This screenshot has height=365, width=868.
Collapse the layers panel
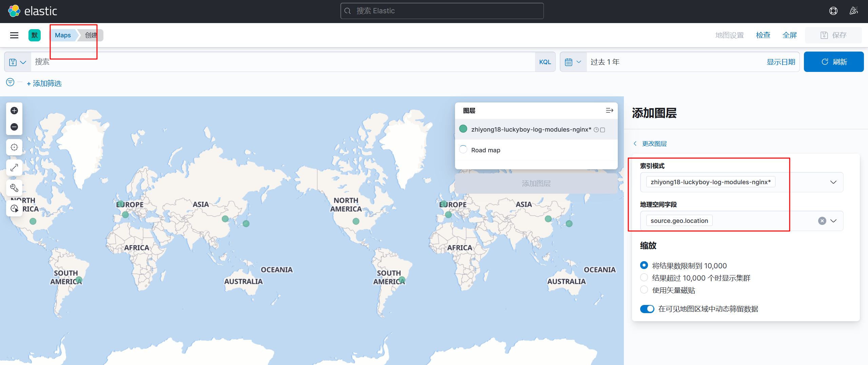click(x=609, y=111)
